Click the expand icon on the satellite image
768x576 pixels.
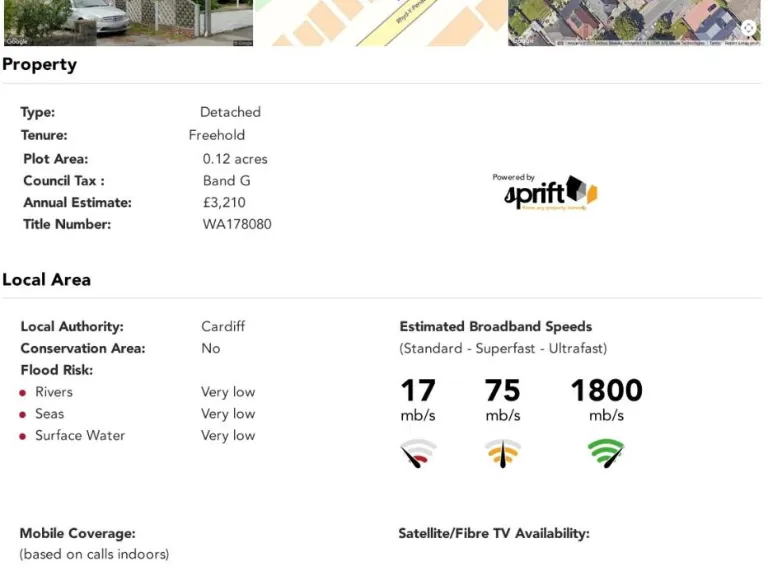coord(748,28)
